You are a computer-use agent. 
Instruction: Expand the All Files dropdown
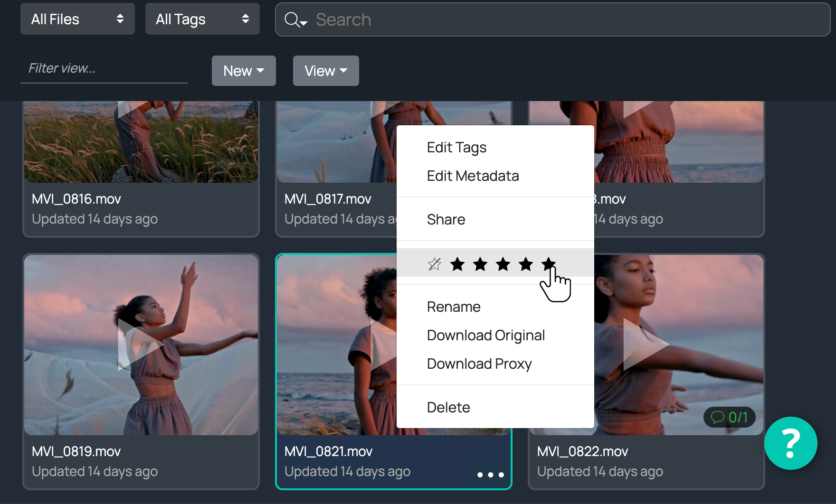click(77, 19)
